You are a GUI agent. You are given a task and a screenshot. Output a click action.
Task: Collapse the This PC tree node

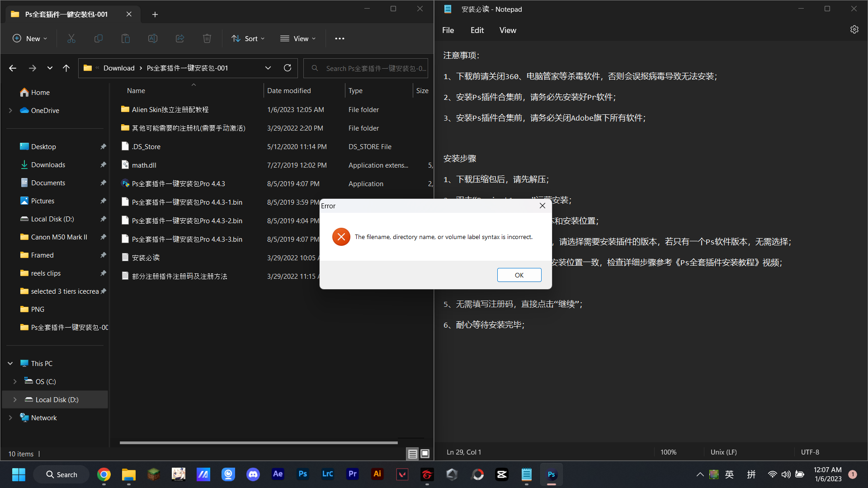click(10, 363)
